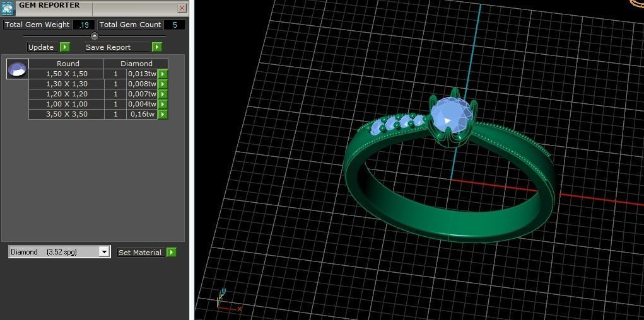The image size is (644, 320).
Task: Click green arrow next to Update
Action: tap(65, 47)
